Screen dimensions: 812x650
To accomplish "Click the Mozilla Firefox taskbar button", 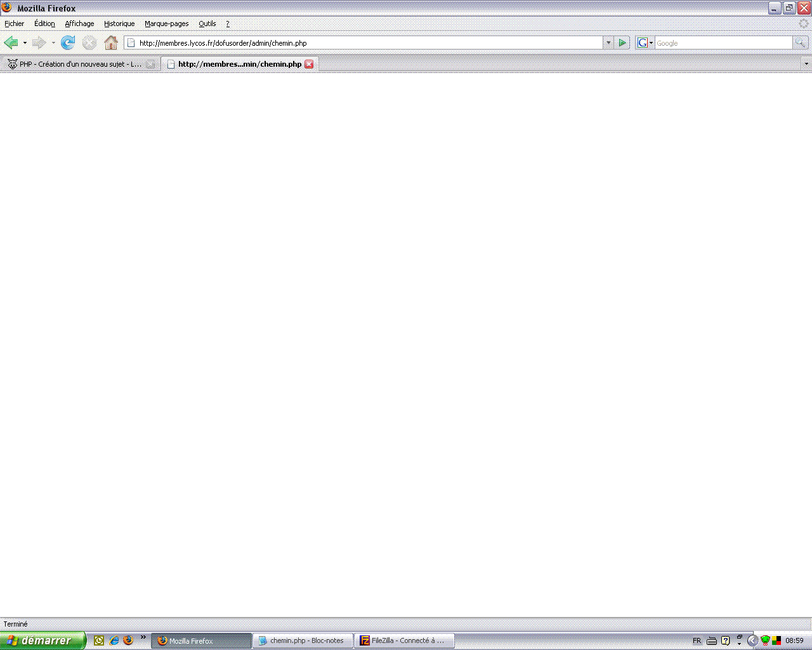I will (x=201, y=641).
